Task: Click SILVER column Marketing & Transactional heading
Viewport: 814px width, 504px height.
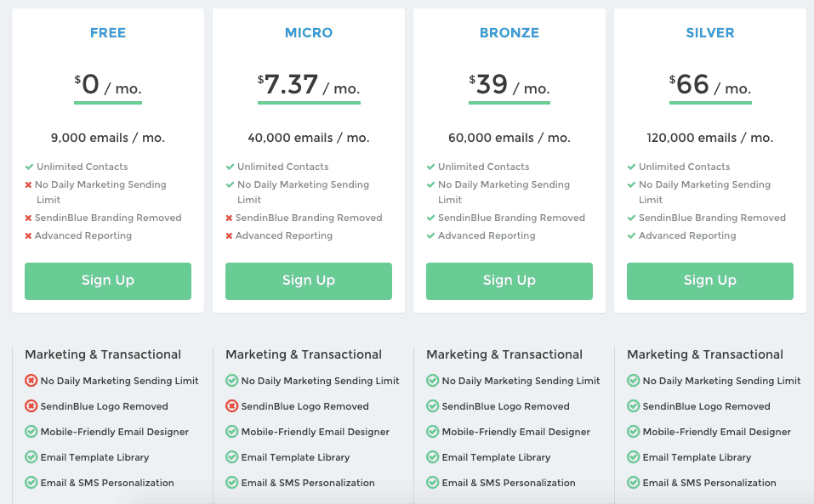Action: point(705,354)
